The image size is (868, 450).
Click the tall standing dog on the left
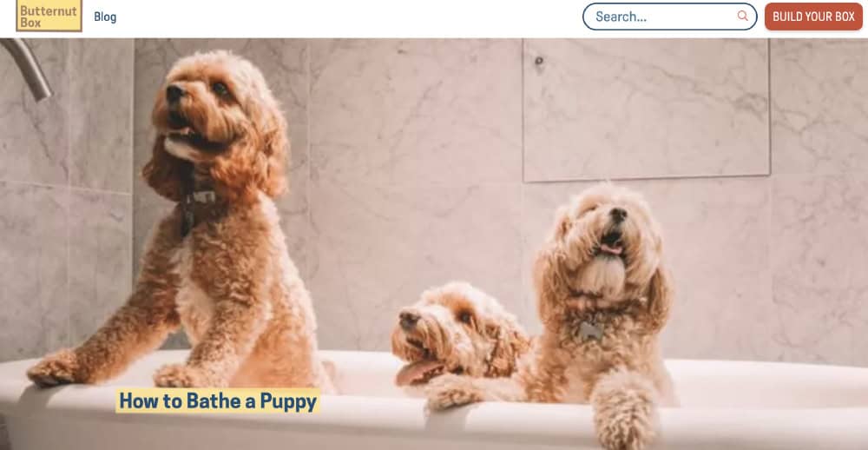182,222
